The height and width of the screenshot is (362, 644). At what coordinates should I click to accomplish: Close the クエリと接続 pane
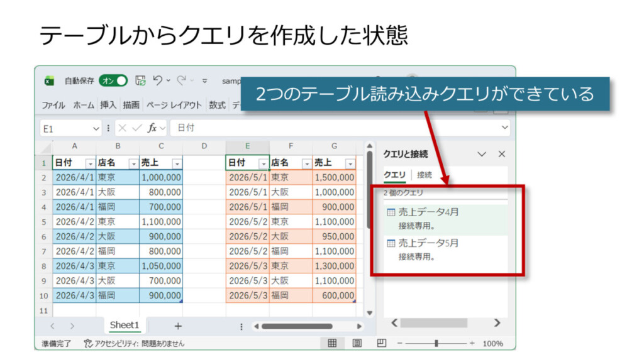point(502,154)
